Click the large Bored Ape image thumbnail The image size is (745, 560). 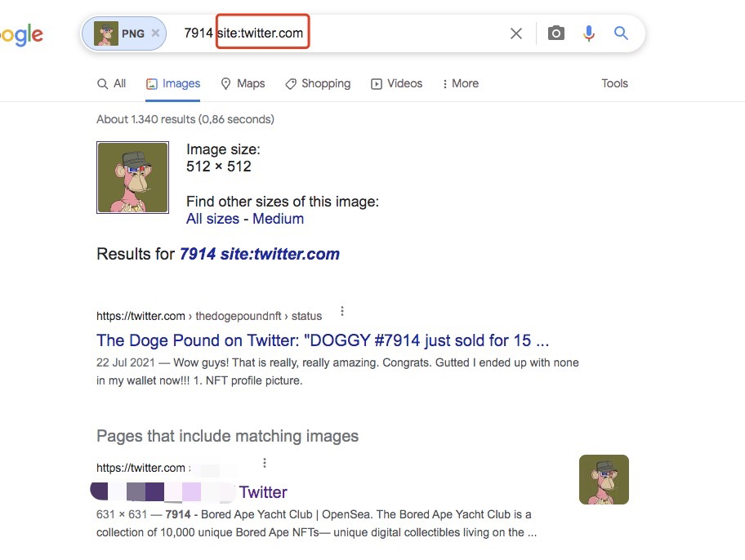132,177
